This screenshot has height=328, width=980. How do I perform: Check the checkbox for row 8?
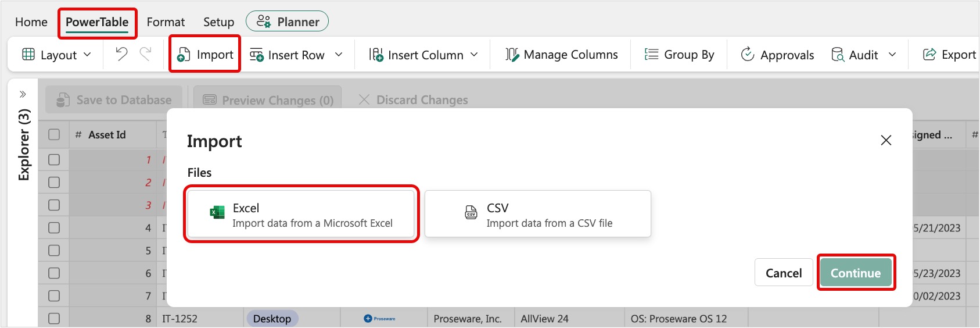(54, 318)
